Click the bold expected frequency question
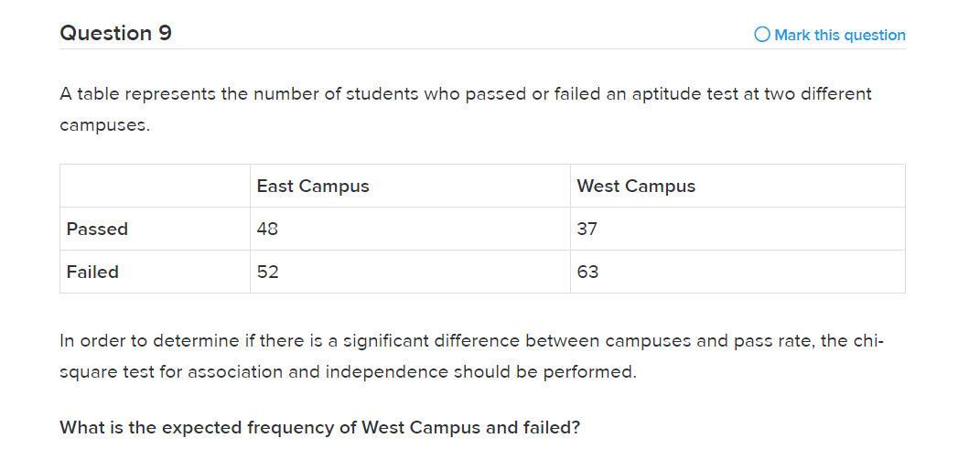980x449 pixels. (x=319, y=427)
